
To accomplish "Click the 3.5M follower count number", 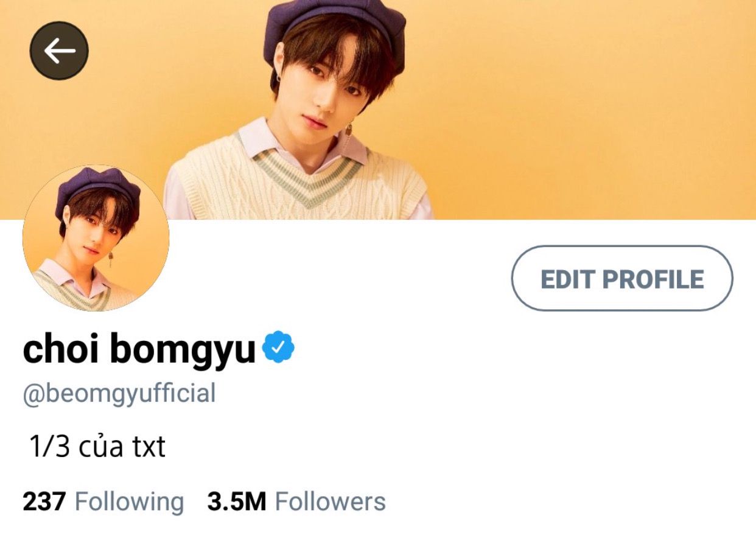I will click(x=237, y=502).
